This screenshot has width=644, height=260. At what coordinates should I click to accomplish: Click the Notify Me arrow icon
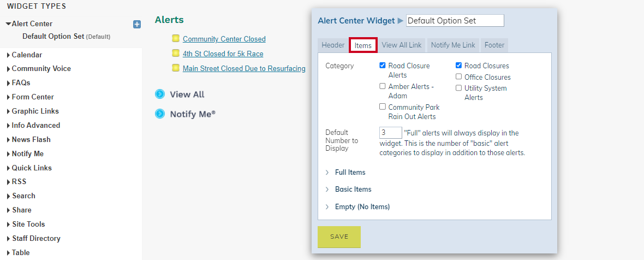click(x=160, y=114)
